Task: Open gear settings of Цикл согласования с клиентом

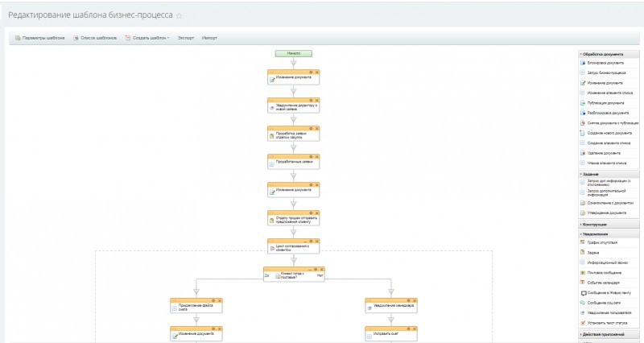Action: [x=311, y=242]
